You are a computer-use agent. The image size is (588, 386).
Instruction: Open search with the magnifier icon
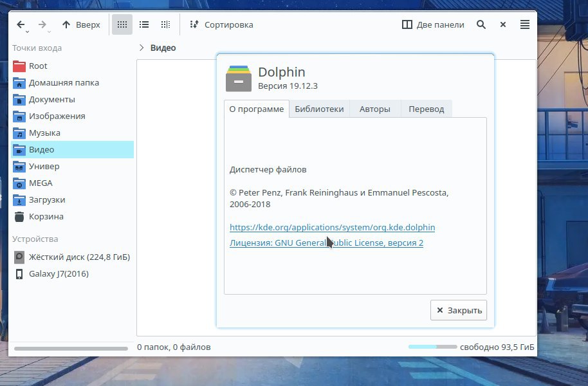click(481, 24)
